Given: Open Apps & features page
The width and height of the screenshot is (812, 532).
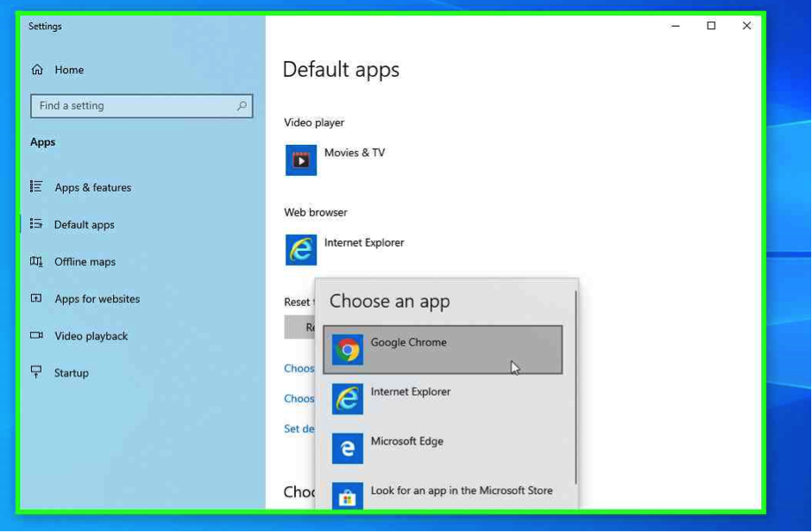Looking at the screenshot, I should click(92, 187).
